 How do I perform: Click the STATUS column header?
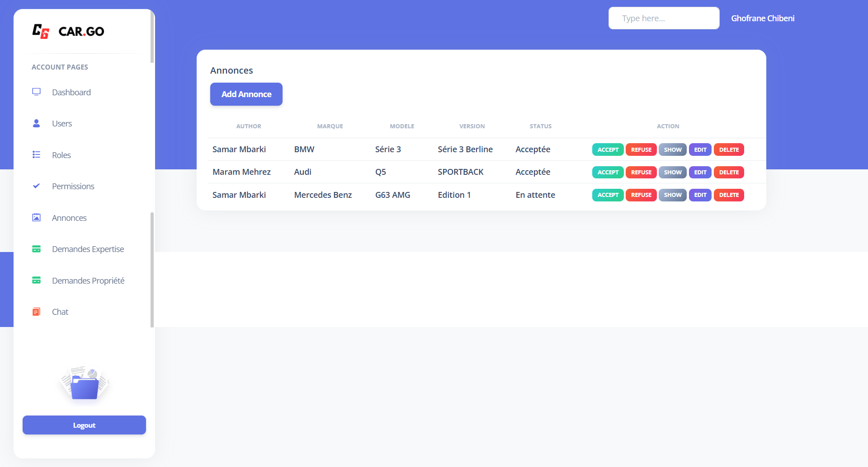(x=541, y=126)
